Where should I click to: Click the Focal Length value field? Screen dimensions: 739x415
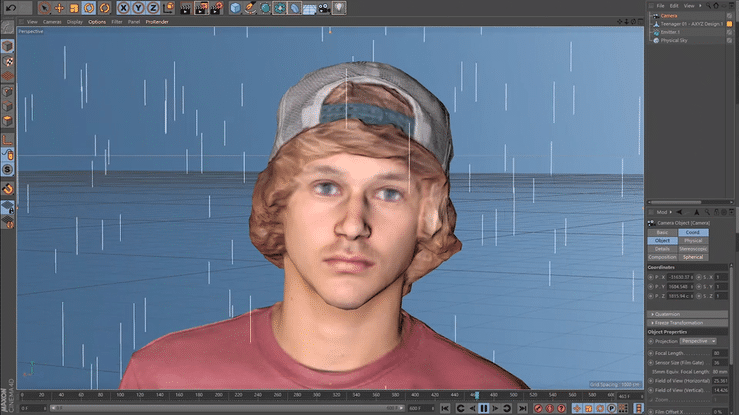(719, 353)
